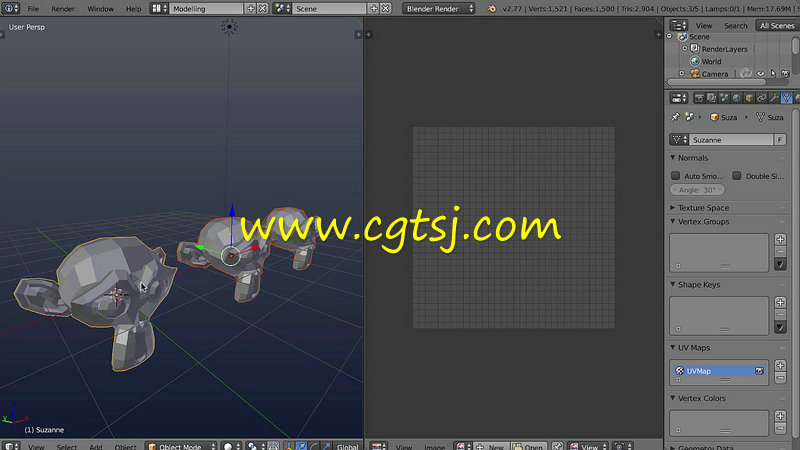The image size is (800, 450).
Task: Toggle the translate manipulator icon in 3D view
Action: (x=302, y=446)
